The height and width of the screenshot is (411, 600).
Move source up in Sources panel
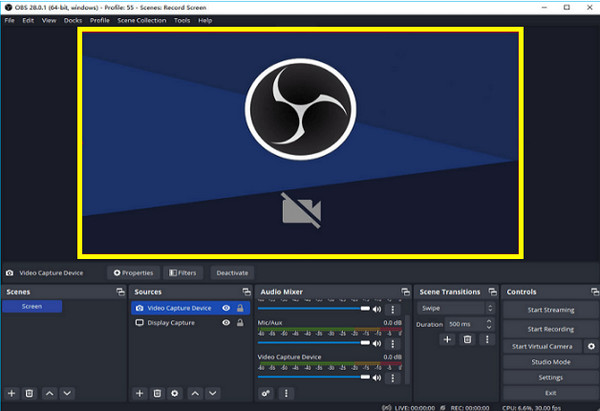195,393
